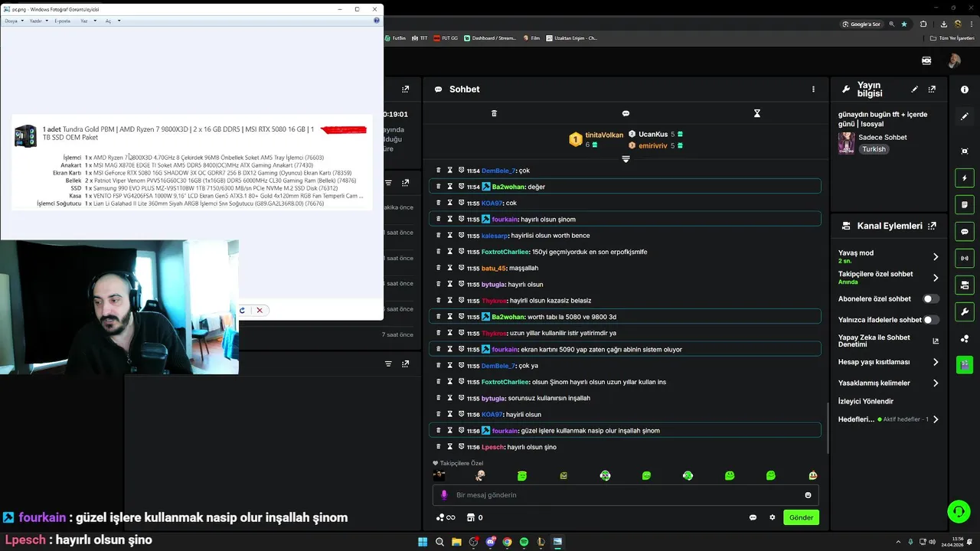Click the purple microphone icon in message box
Image resolution: width=980 pixels, height=551 pixels.
444,495
